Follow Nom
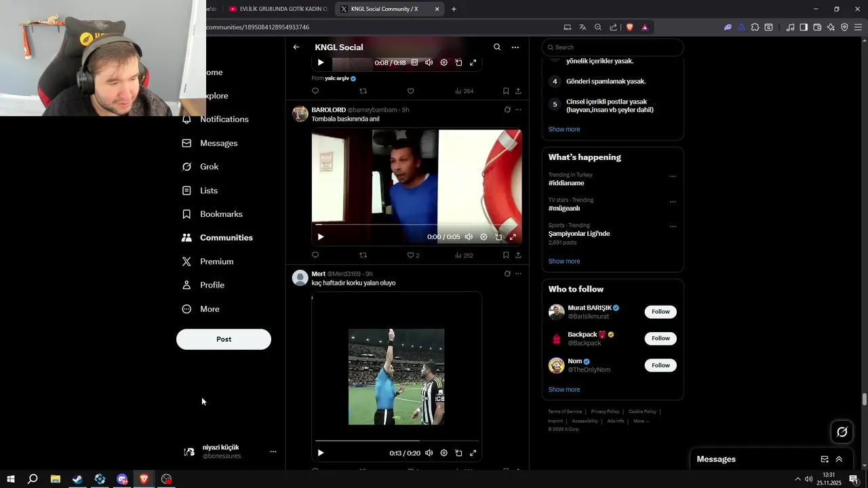 point(660,365)
